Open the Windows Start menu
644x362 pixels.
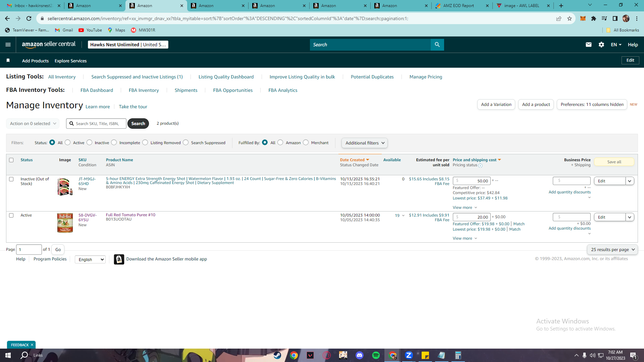pyautogui.click(x=8, y=355)
